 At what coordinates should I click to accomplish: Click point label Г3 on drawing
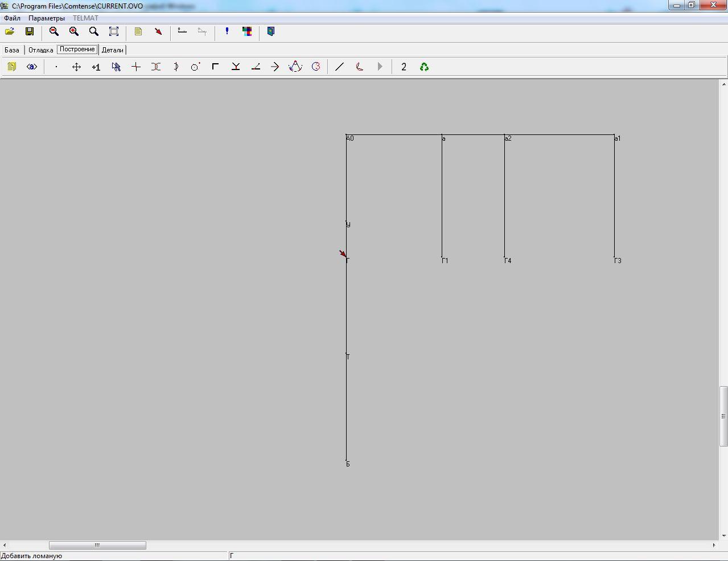click(x=618, y=261)
